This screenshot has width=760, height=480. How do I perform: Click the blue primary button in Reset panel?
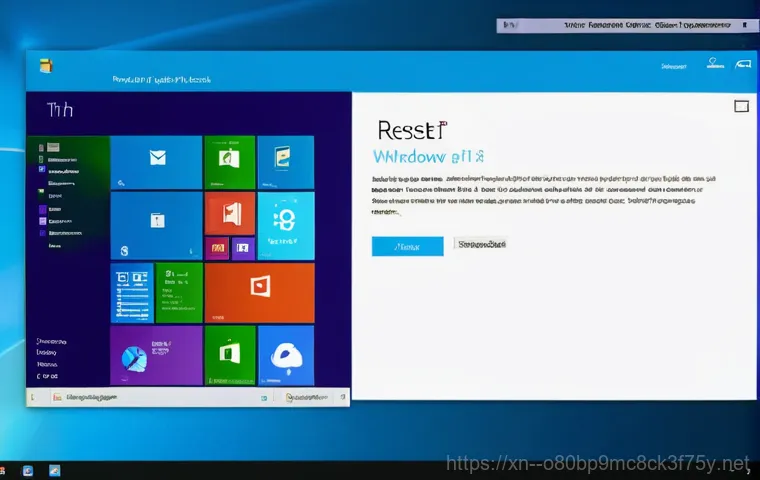(407, 246)
